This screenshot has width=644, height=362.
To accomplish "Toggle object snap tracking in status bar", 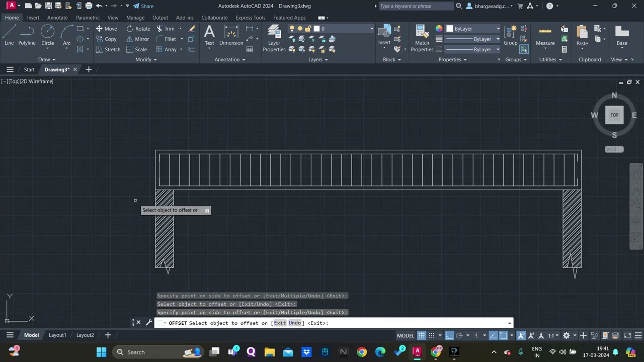I will point(494,335).
